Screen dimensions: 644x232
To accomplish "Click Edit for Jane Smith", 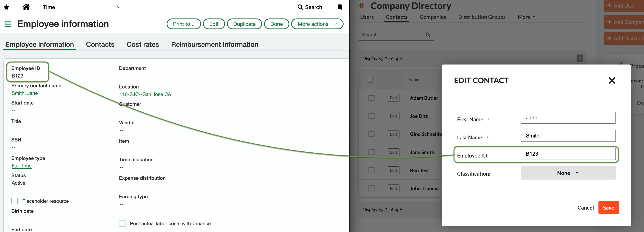I will (393, 152).
